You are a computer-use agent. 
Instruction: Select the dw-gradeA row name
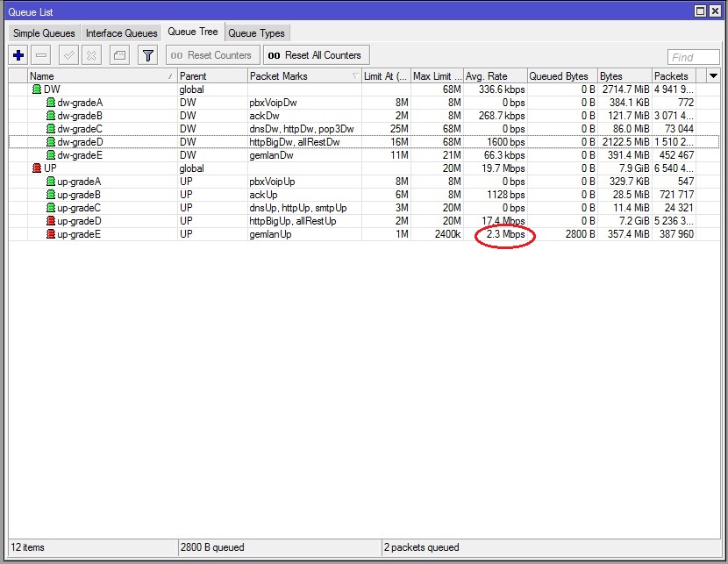coord(80,102)
